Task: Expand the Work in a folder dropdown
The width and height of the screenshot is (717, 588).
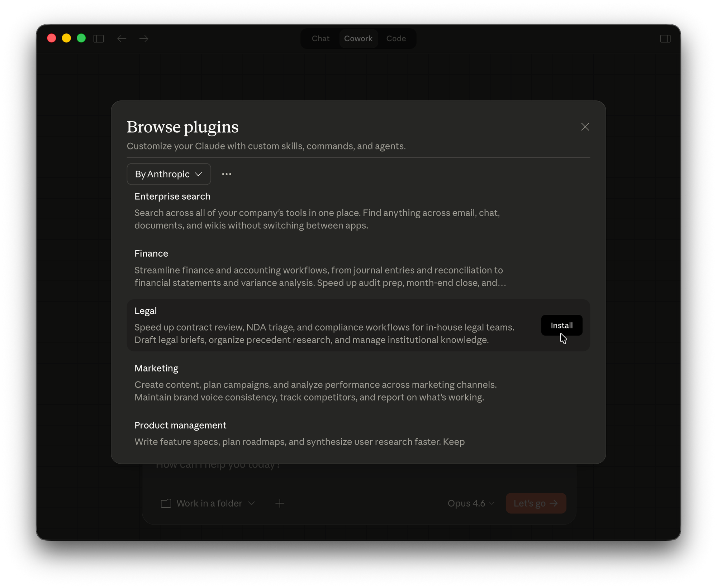Action: click(214, 503)
